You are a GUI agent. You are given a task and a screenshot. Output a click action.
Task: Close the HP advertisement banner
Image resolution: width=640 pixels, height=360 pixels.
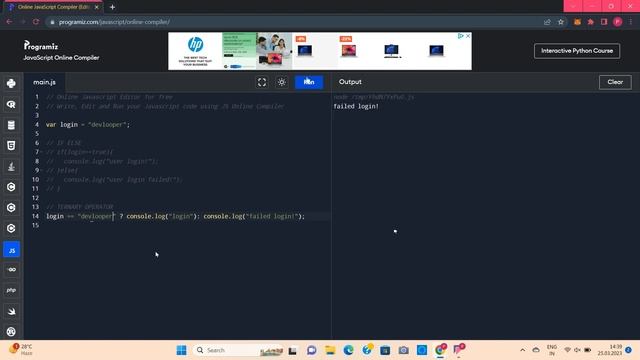point(468,36)
